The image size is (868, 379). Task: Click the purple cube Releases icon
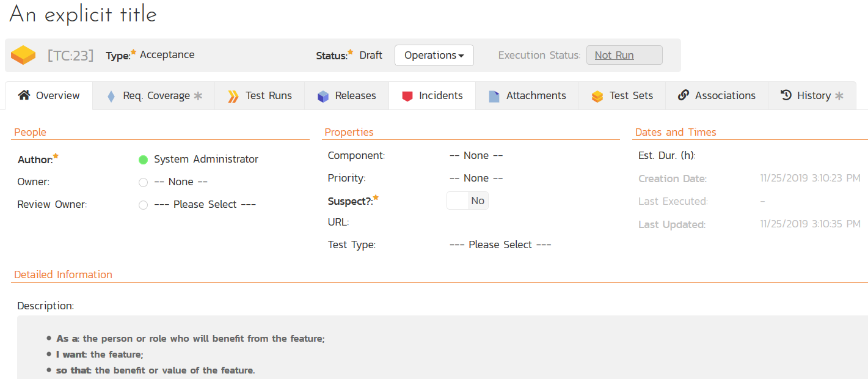point(323,96)
